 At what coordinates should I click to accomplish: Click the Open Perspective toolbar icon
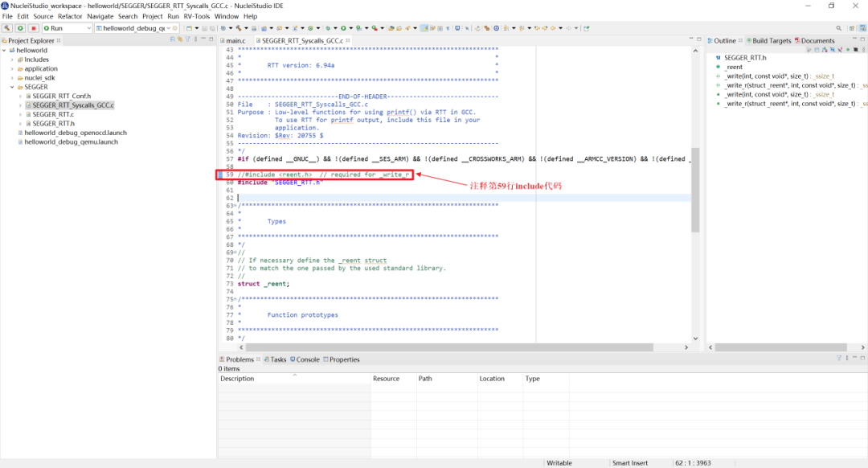pyautogui.click(x=852, y=28)
